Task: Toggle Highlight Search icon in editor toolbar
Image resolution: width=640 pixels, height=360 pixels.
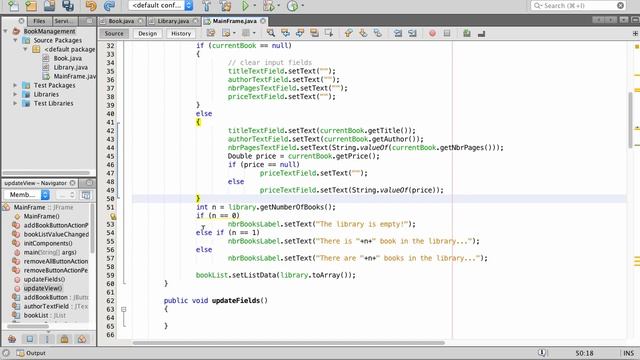Action: pyautogui.click(x=314, y=33)
